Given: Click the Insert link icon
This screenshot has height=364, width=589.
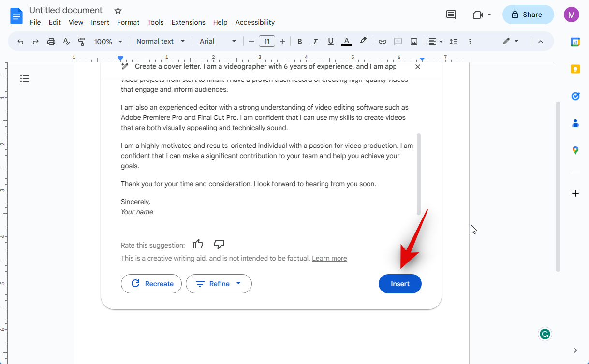Looking at the screenshot, I should (382, 42).
